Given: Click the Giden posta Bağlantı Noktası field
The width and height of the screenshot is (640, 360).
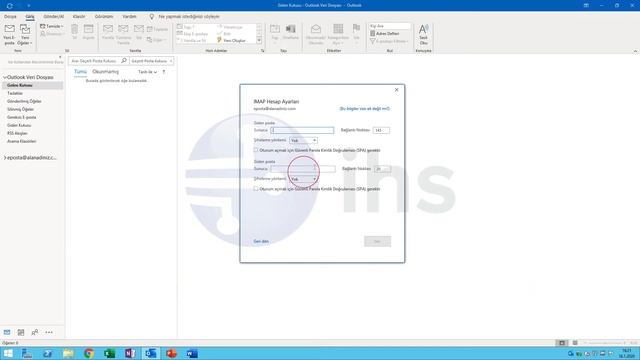Looking at the screenshot, I should point(382,169).
